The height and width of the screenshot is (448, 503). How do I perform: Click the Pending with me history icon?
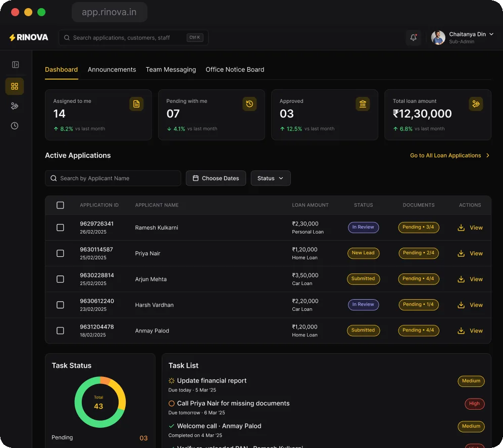[249, 104]
